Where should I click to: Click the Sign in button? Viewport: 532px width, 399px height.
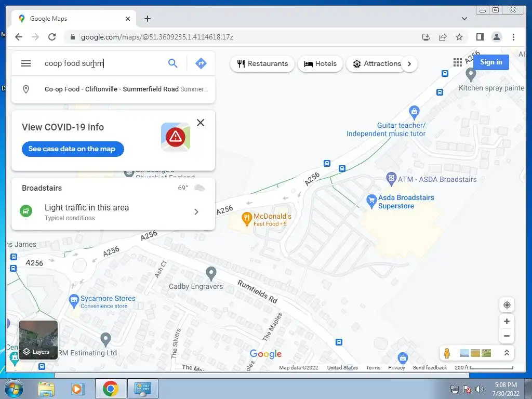[x=491, y=62]
